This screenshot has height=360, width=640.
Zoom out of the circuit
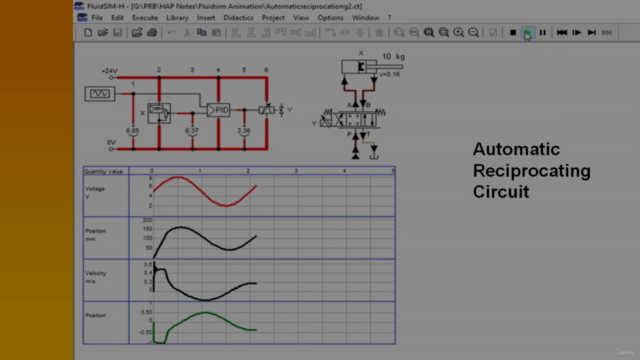[473, 33]
